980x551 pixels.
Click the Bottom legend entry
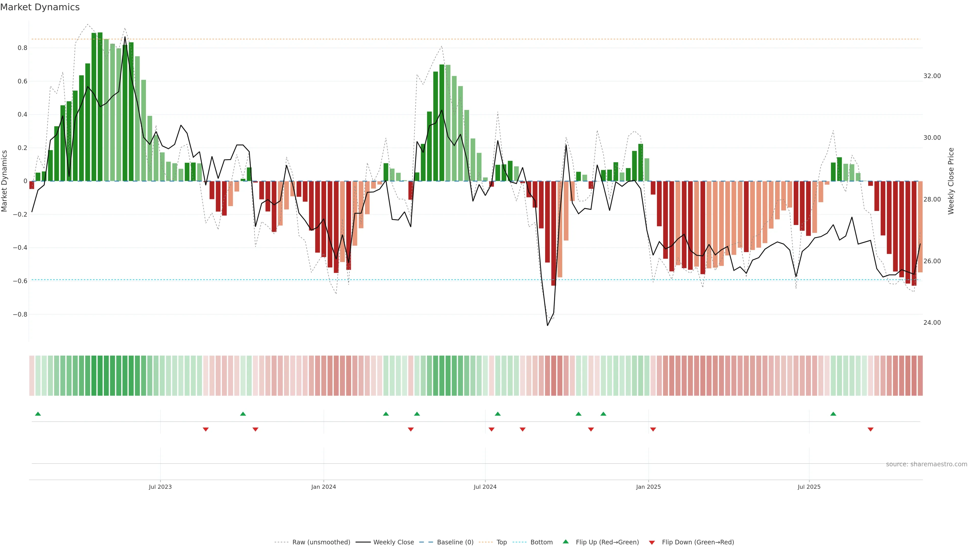541,542
